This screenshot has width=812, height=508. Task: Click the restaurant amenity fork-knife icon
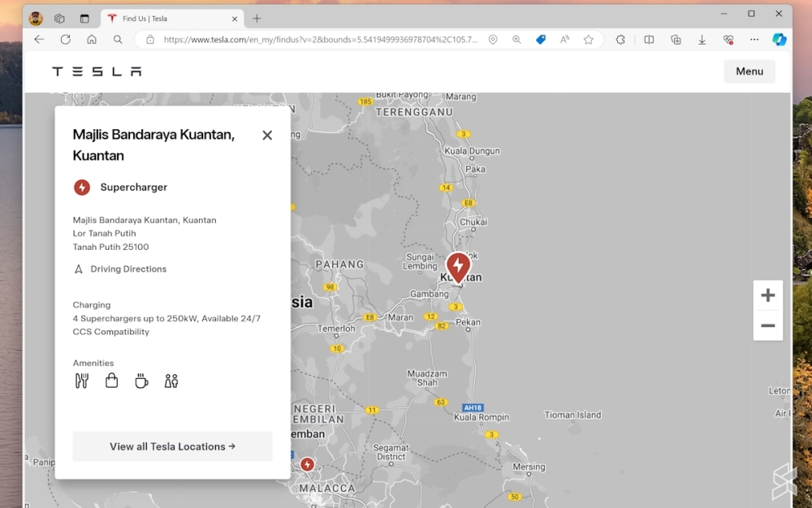coord(82,381)
